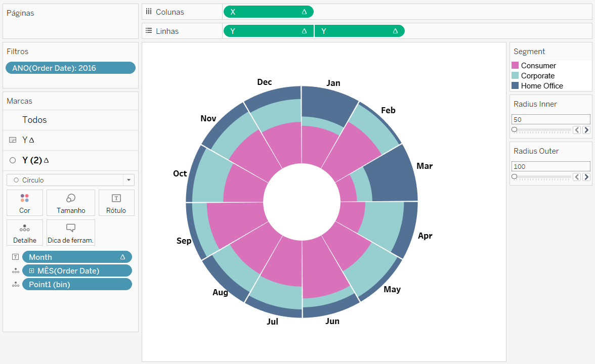595x364 pixels.
Task: Open the Detalhe detail card
Action: [25, 233]
